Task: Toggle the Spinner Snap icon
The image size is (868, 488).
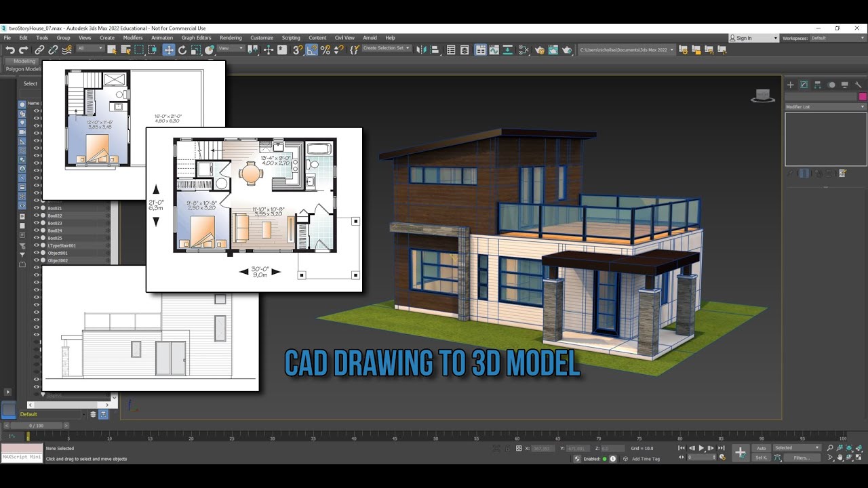Action: point(338,49)
